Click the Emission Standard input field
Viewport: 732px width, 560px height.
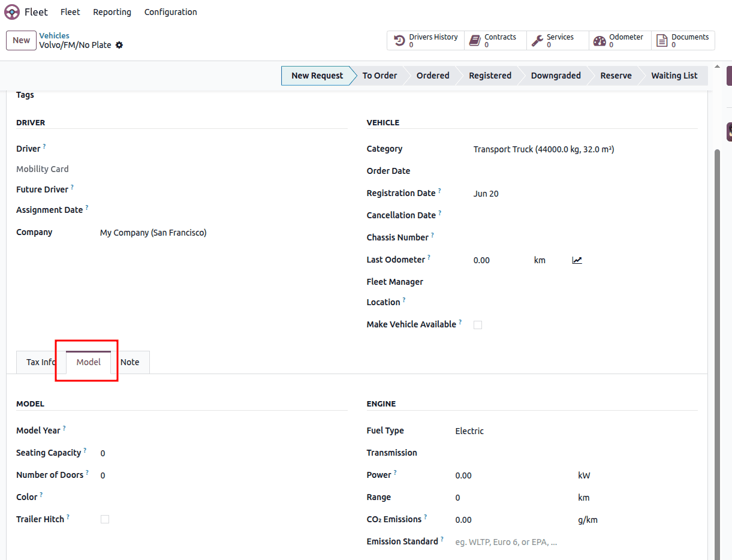point(576,542)
